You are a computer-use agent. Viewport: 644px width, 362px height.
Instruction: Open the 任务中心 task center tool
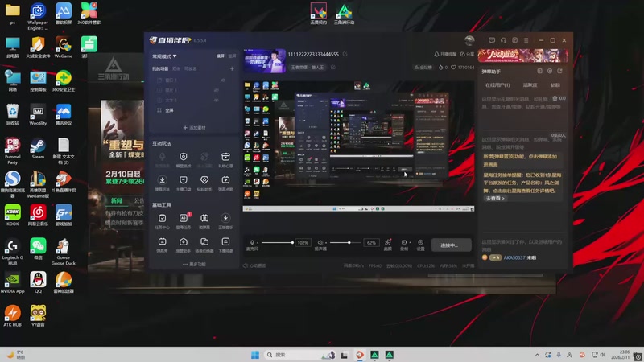(x=163, y=221)
